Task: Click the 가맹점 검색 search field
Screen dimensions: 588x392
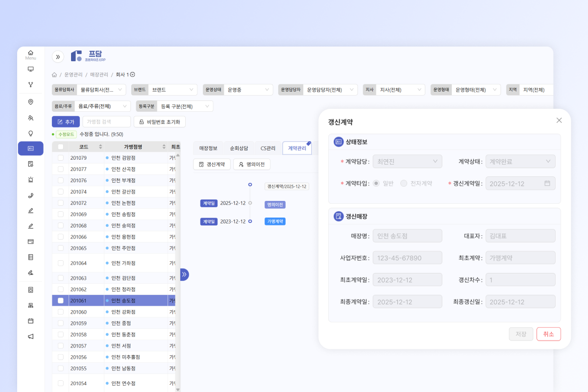Action: coord(107,122)
